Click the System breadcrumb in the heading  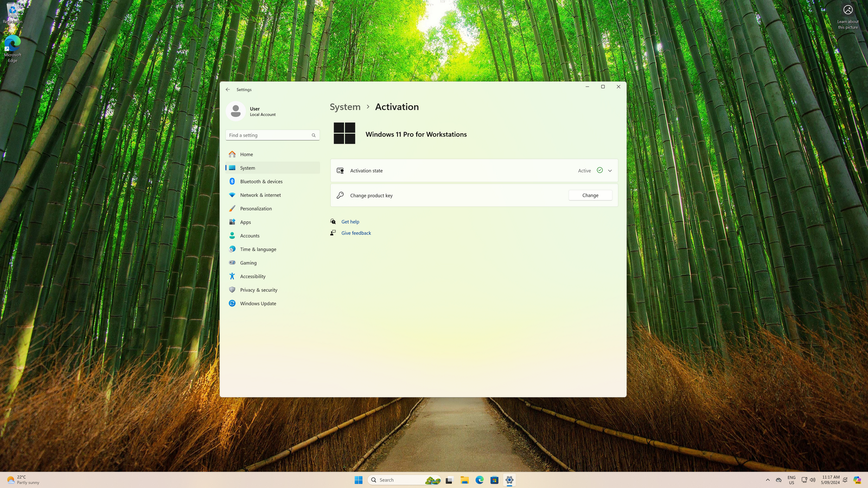345,107
